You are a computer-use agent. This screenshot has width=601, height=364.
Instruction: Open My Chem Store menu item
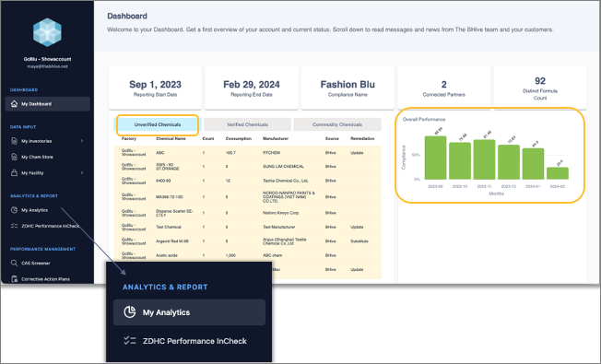37,157
